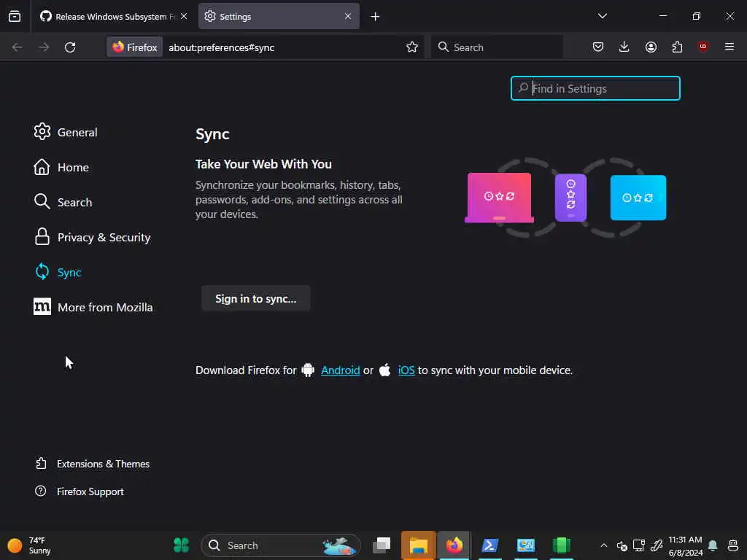Click the toolbar Search box
747x560 pixels.
(496, 47)
